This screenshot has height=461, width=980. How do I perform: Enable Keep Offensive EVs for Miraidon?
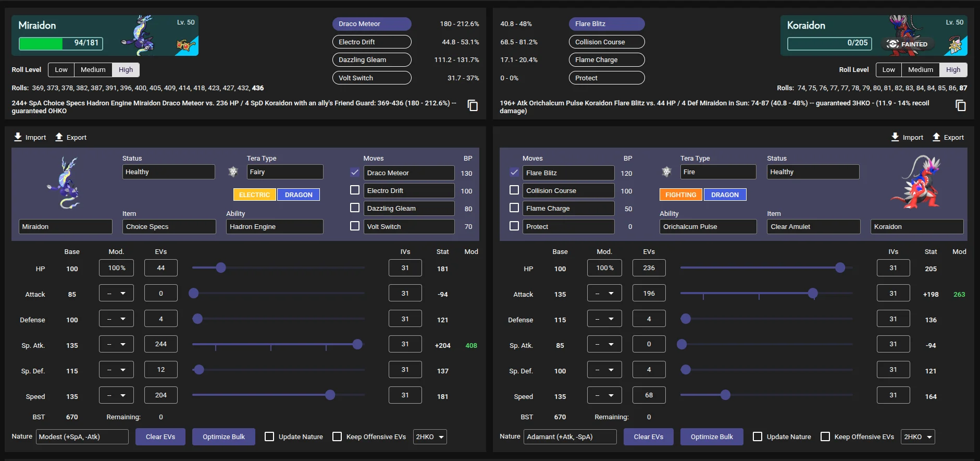[x=337, y=436]
